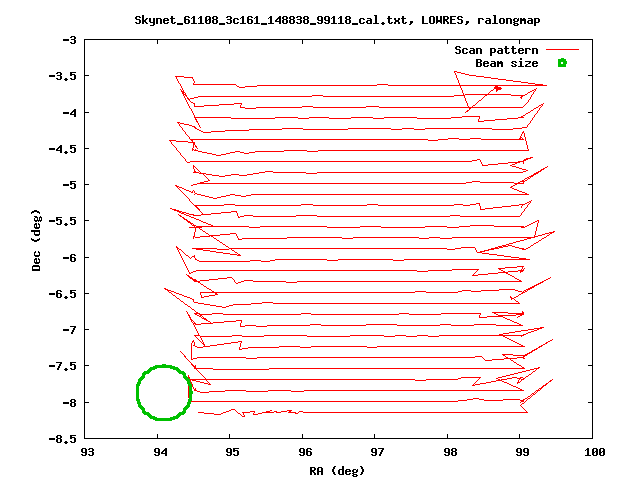Click the red Scan pattern legend line sample
Viewport: 640px width, 480px height.
click(562, 50)
